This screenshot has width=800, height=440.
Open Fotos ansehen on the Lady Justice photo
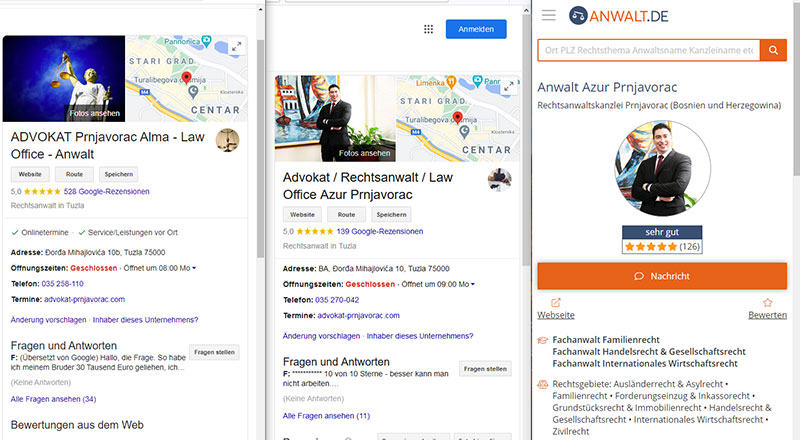point(94,113)
